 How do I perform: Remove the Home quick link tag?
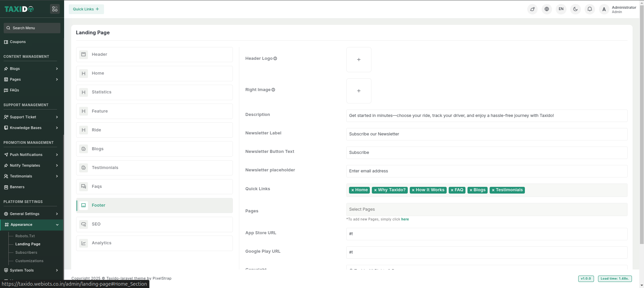point(352,190)
